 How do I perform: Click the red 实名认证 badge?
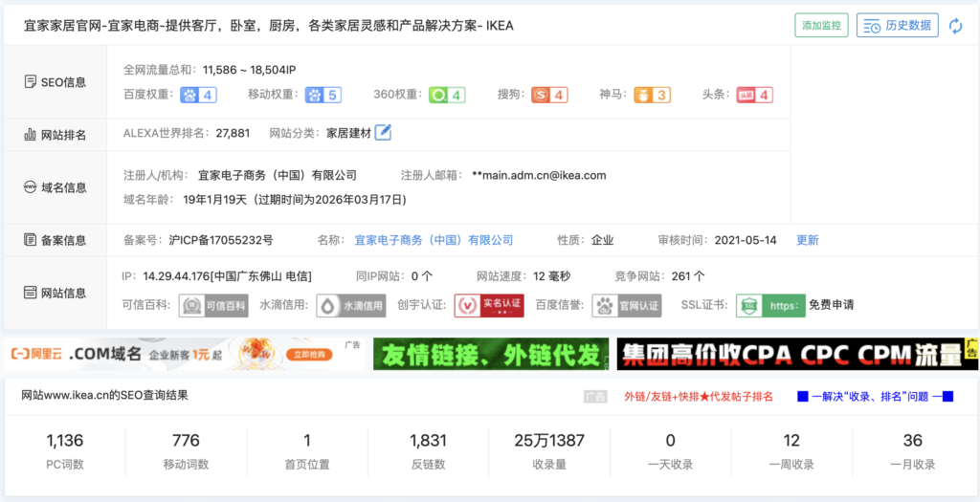[489, 306]
